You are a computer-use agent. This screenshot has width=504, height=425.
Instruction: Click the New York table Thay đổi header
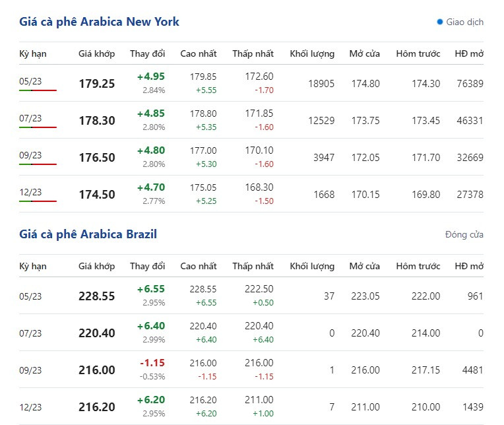coord(148,53)
